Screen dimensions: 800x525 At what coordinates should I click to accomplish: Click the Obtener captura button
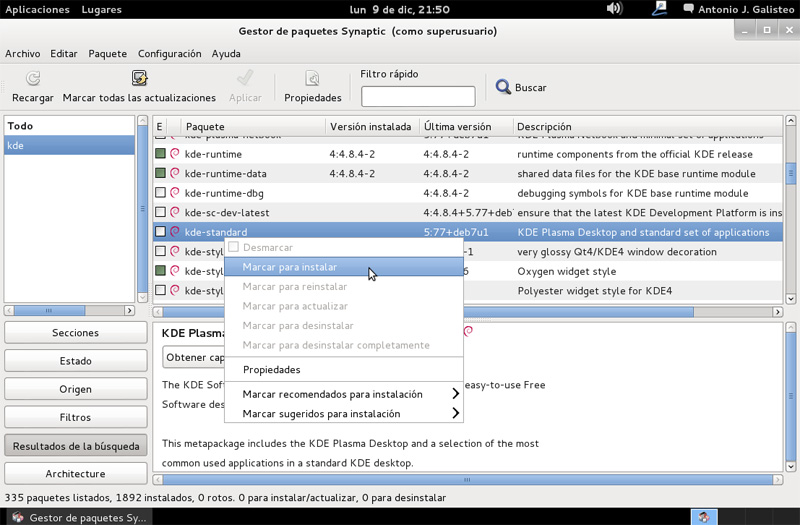(194, 357)
